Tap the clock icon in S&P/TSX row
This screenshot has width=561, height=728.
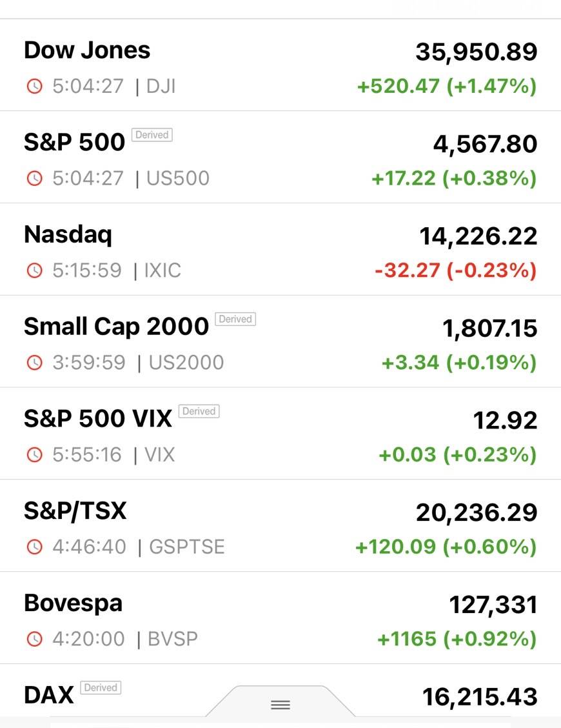pos(34,547)
